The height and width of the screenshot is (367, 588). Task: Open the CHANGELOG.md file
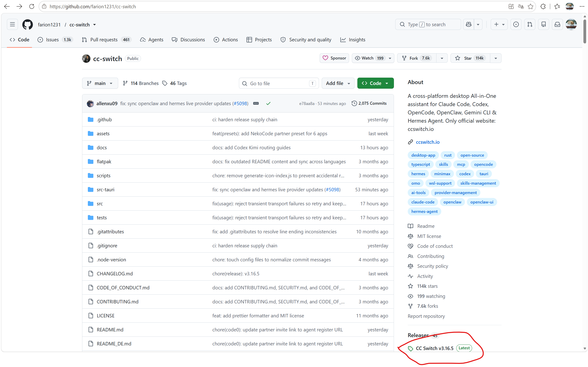[115, 274]
